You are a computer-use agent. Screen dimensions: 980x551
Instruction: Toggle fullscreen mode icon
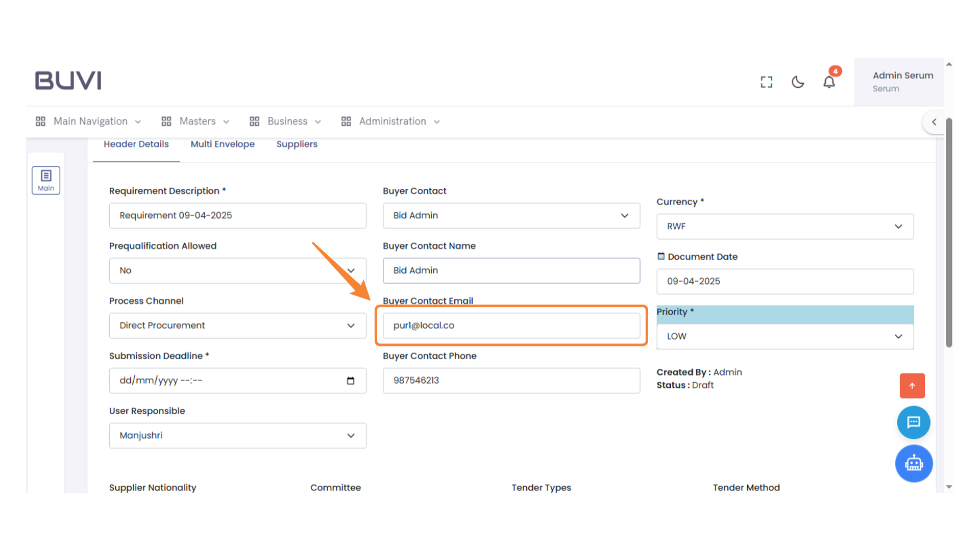point(766,82)
